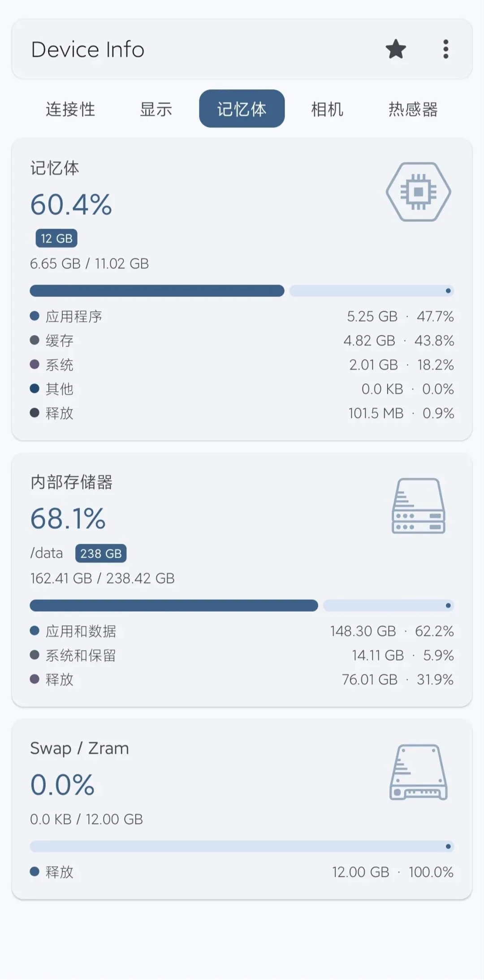Click the internal storage drive icon

tap(419, 506)
